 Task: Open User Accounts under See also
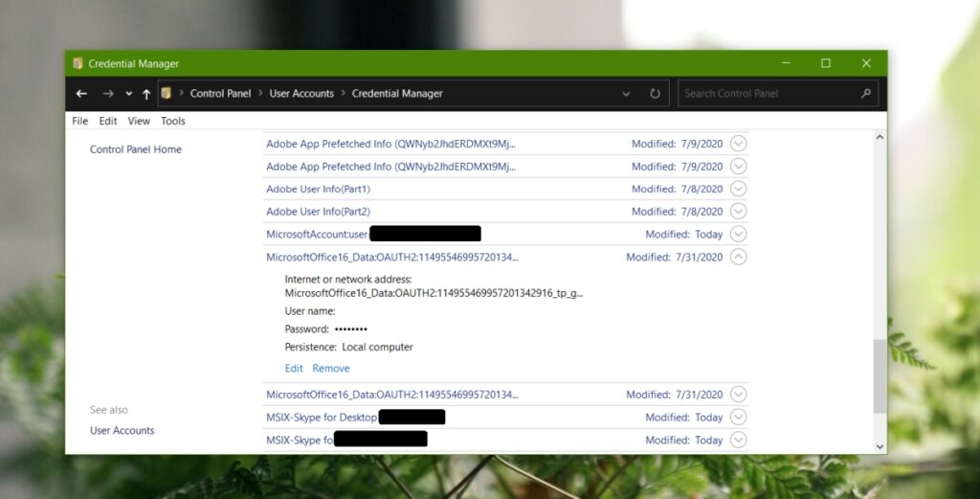tap(122, 430)
